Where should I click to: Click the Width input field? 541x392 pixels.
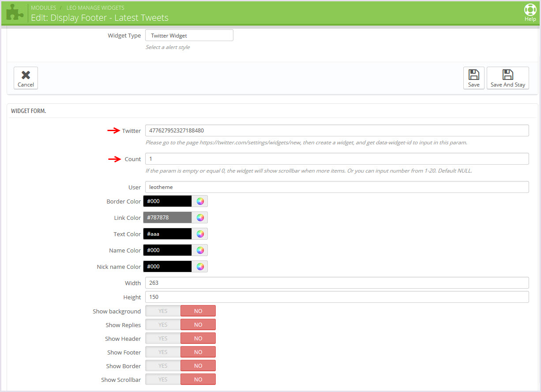click(337, 283)
